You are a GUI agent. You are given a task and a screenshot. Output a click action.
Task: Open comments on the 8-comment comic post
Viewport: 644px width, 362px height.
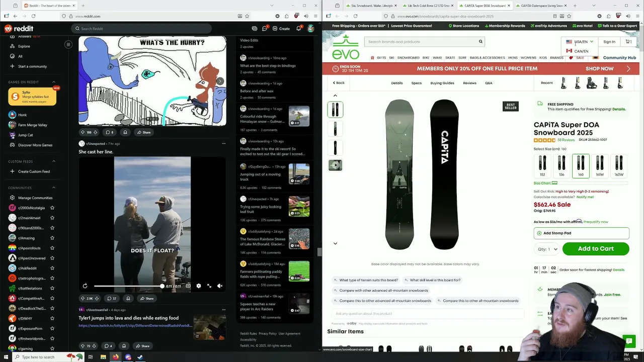click(109, 132)
